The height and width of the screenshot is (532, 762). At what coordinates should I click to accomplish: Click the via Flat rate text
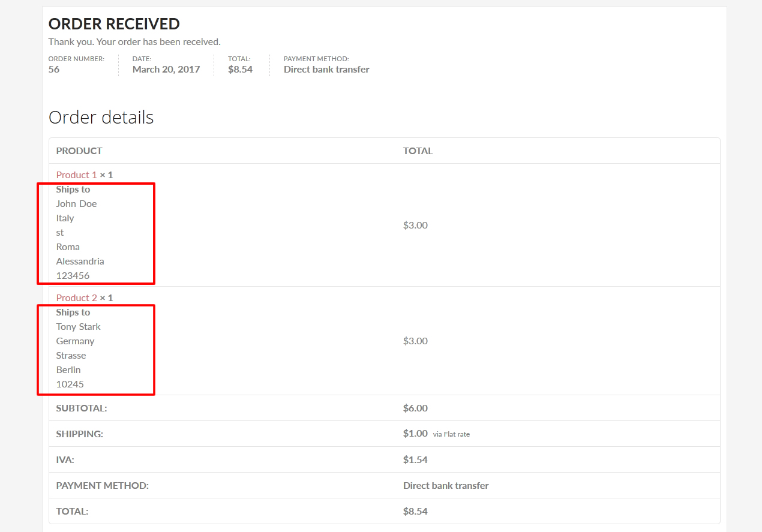tap(451, 434)
